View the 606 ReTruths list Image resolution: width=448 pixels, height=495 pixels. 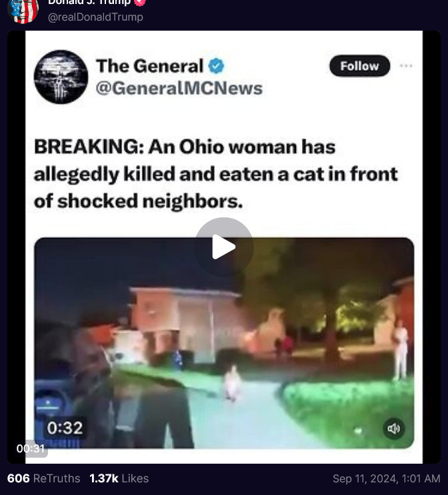(43, 478)
